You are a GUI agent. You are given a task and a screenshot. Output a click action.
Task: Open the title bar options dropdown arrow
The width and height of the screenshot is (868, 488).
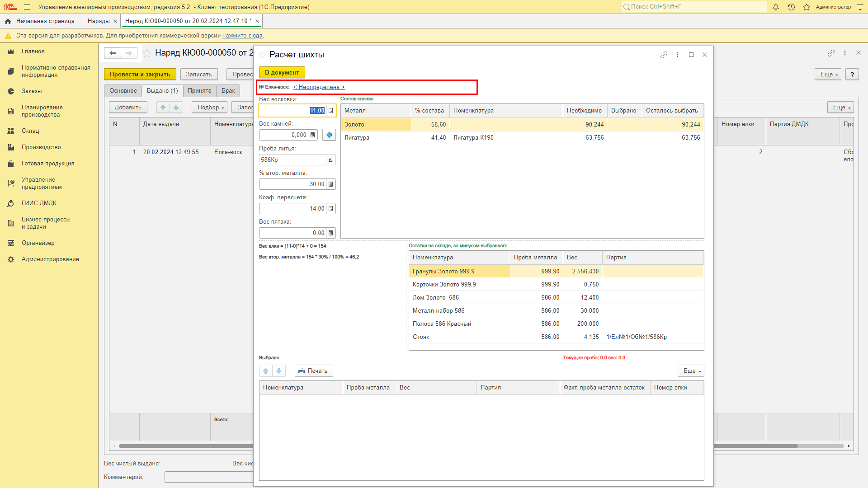(860, 7)
